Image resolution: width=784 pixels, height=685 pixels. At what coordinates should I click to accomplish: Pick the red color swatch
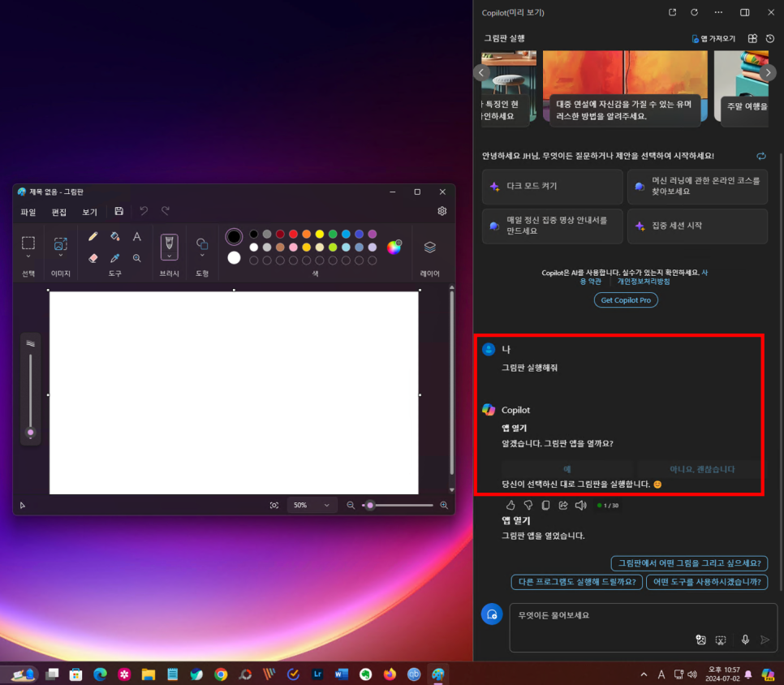pyautogui.click(x=294, y=234)
